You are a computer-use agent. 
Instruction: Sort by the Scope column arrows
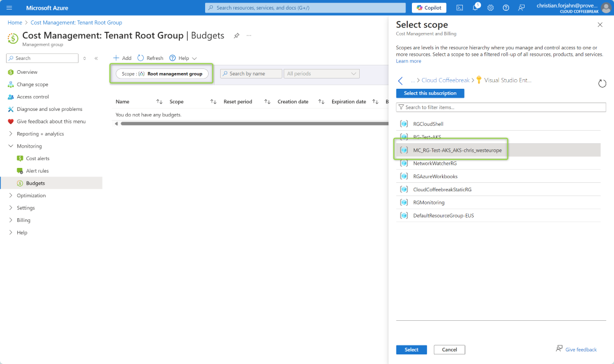pyautogui.click(x=213, y=102)
